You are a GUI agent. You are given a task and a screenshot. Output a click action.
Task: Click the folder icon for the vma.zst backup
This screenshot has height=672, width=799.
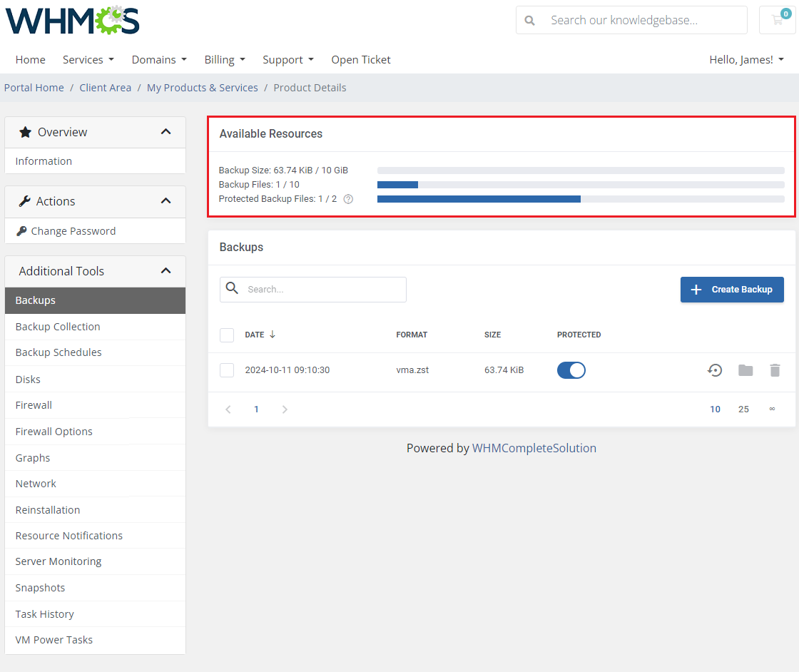745,370
